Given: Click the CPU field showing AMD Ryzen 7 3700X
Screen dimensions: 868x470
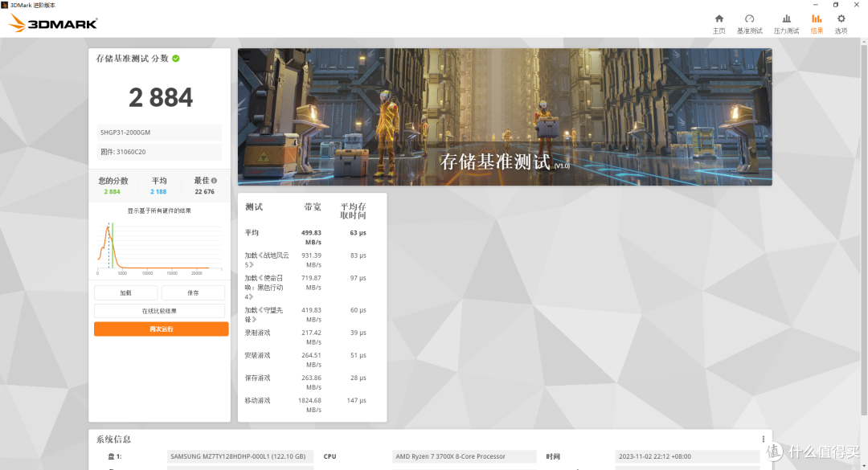Looking at the screenshot, I should coord(465,456).
